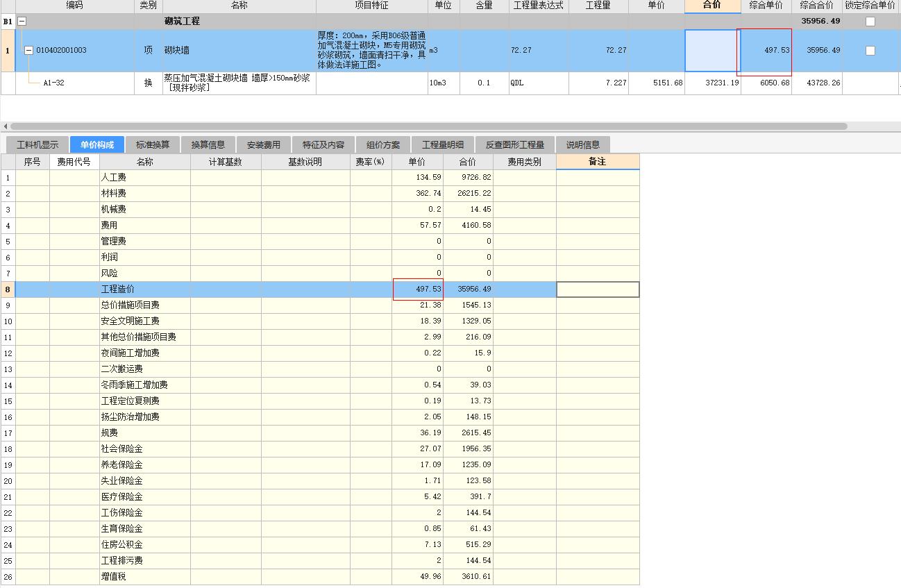Screen dimensions: 901x588
Task: Click the 费用代号 column header
Action: 74,162
